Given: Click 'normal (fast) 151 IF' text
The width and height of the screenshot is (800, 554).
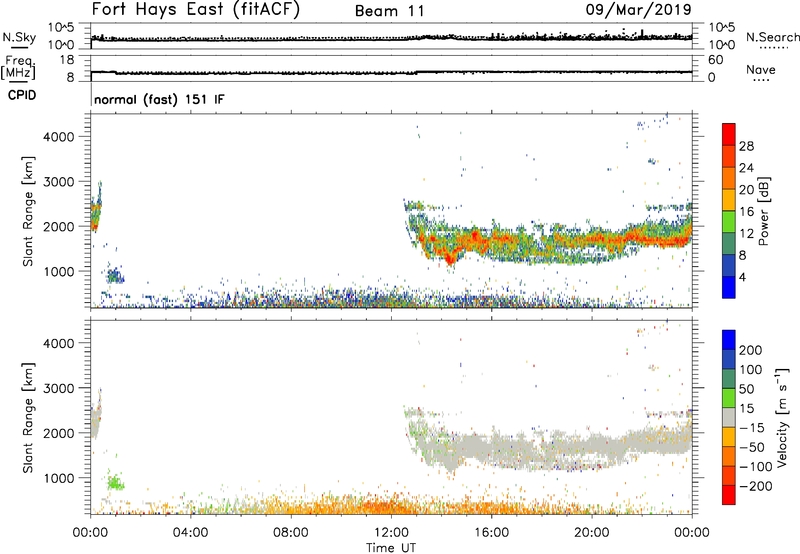Looking at the screenshot, I should point(159,99).
